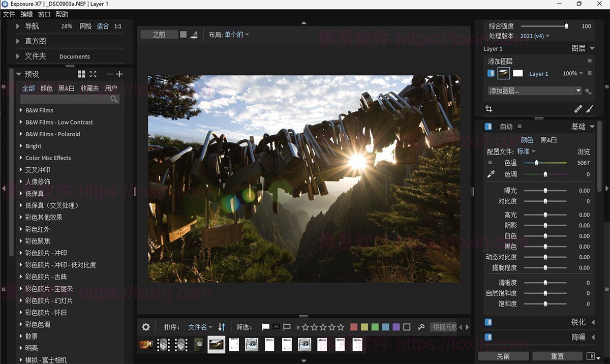This screenshot has height=364, width=610.
Task: Open filmstrip settings with the gear icon
Action: (x=146, y=327)
